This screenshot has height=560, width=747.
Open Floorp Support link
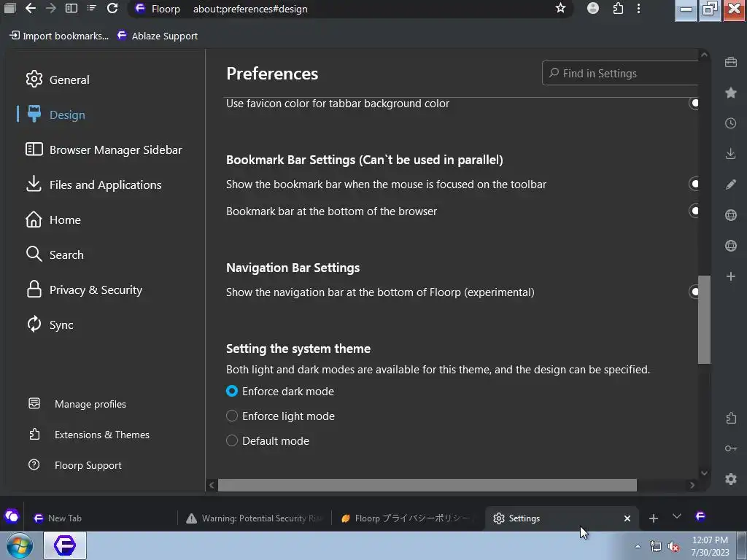click(x=75, y=464)
